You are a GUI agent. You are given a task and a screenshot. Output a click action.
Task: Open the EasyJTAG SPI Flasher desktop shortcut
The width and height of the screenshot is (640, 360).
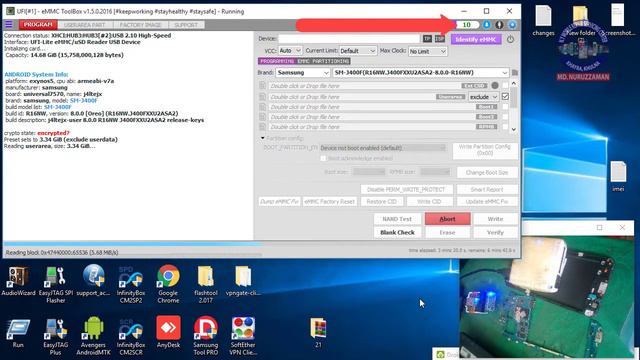[56, 284]
